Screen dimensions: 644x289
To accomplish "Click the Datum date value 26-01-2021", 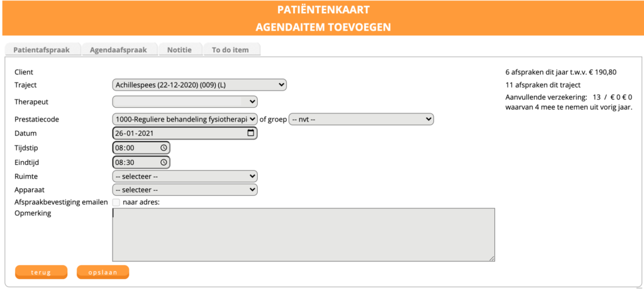I will pos(135,133).
